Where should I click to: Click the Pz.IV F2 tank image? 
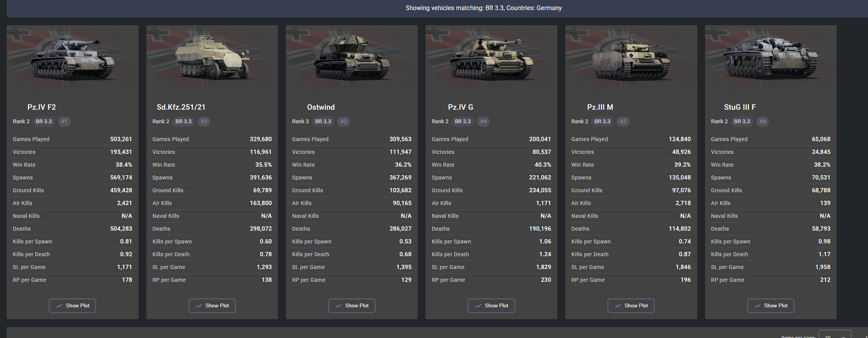(x=72, y=57)
